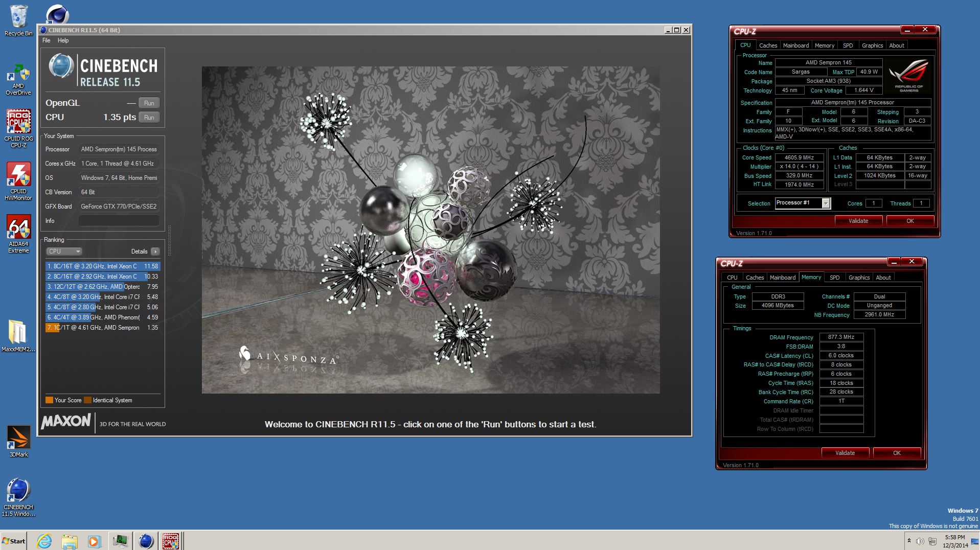This screenshot has width=980, height=550.
Task: Select ranking row 1 Intel Xeon 11.58
Action: (x=103, y=266)
